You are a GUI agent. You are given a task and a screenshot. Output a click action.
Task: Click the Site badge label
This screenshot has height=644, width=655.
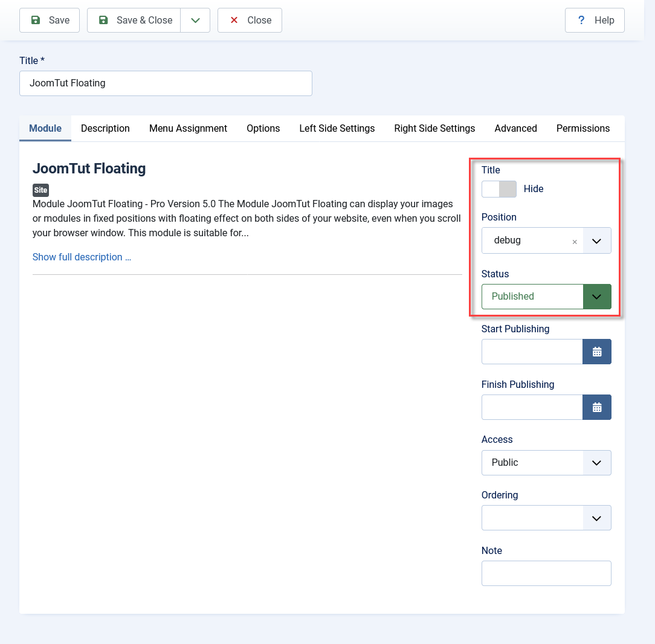(40, 190)
